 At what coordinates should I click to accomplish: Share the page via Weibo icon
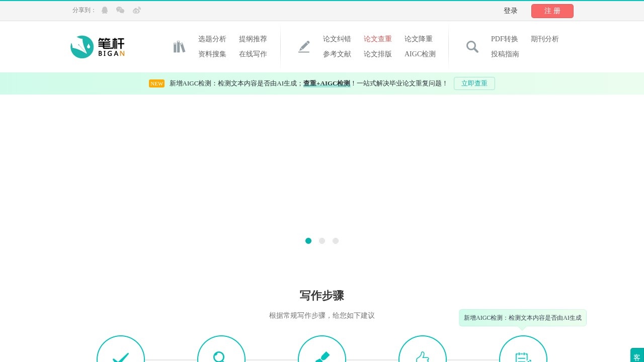click(x=136, y=10)
